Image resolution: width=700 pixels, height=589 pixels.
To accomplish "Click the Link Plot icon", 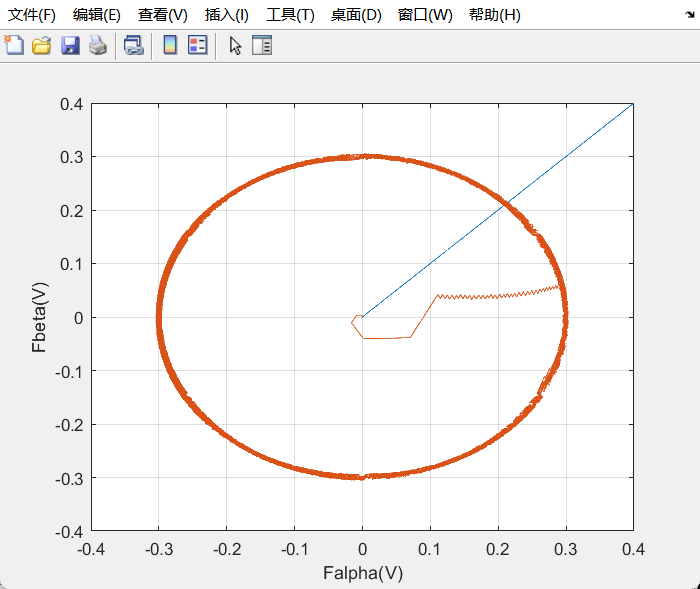I will 133,45.
